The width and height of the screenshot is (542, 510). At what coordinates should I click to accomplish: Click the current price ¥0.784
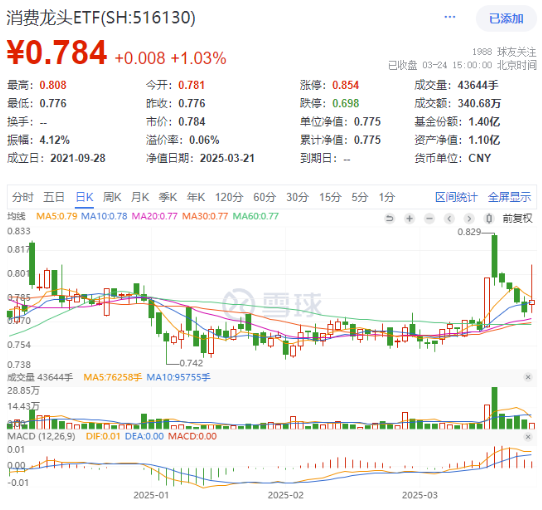[57, 53]
